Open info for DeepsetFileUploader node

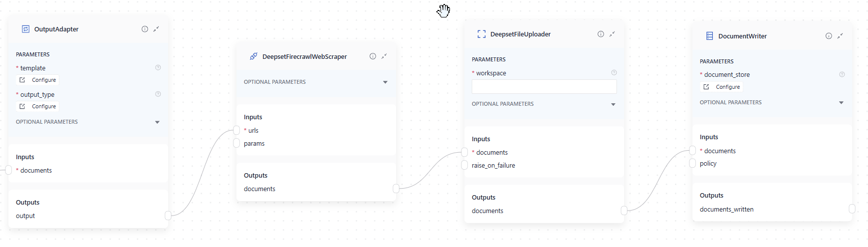tap(601, 34)
